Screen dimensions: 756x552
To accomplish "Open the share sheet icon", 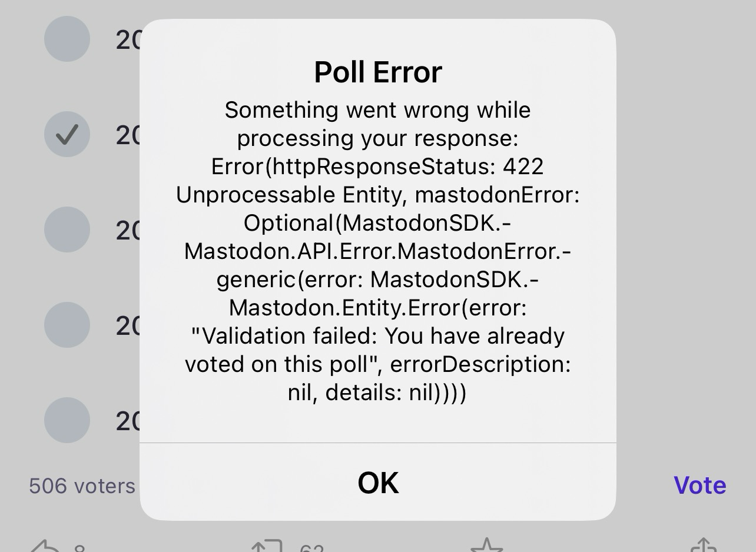I will [x=704, y=546].
